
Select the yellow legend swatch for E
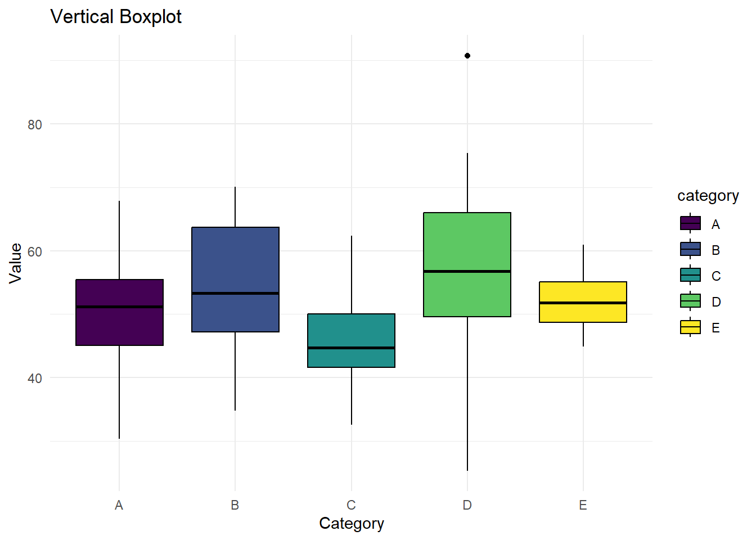pyautogui.click(x=690, y=327)
